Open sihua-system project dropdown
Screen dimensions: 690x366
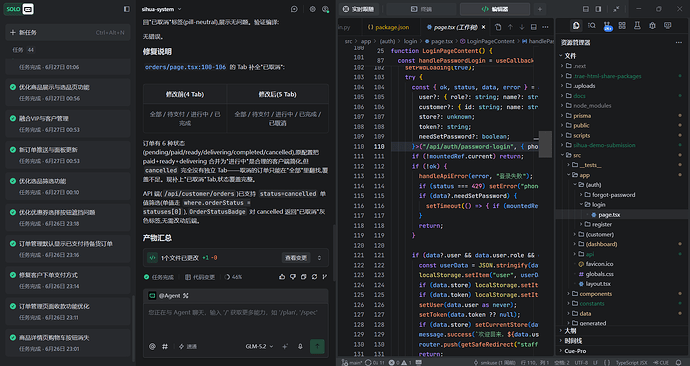click(161, 9)
